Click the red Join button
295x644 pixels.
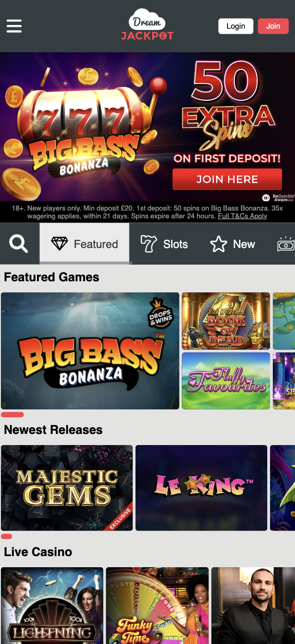coord(273,26)
